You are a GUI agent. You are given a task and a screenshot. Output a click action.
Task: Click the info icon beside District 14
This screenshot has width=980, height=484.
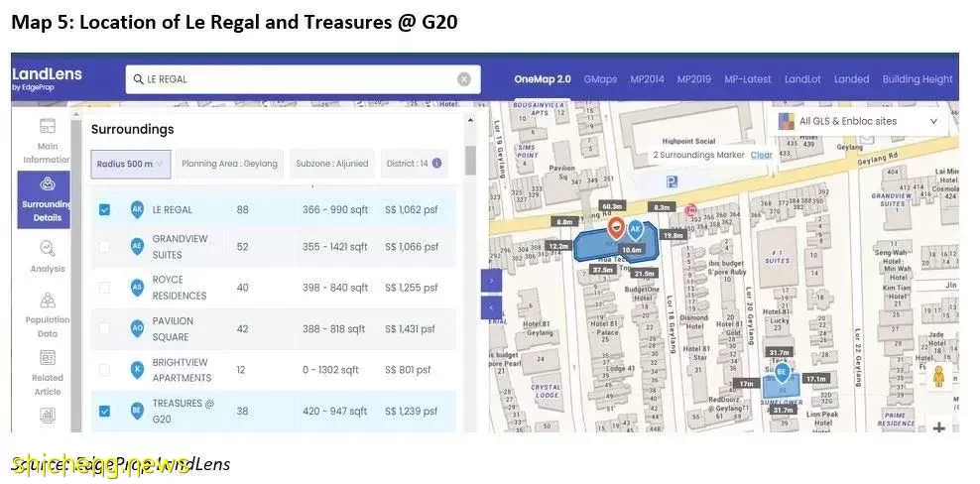point(436,164)
